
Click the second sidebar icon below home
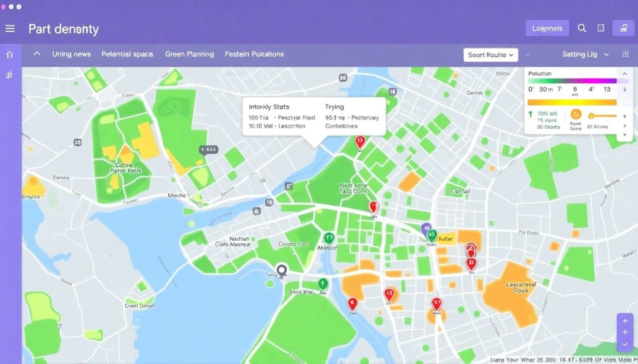click(x=9, y=75)
